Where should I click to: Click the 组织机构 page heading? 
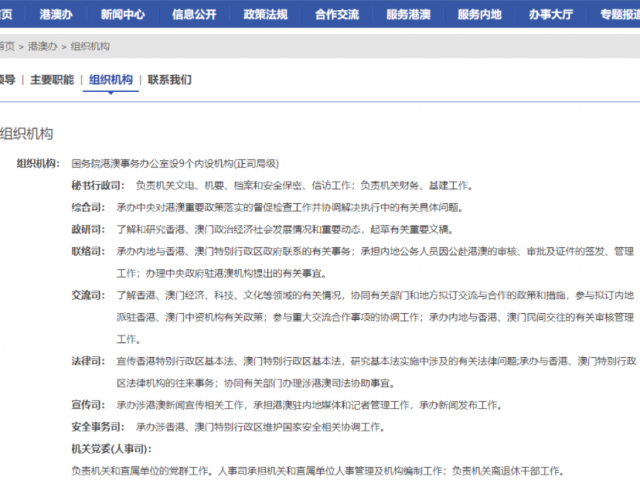[27, 134]
